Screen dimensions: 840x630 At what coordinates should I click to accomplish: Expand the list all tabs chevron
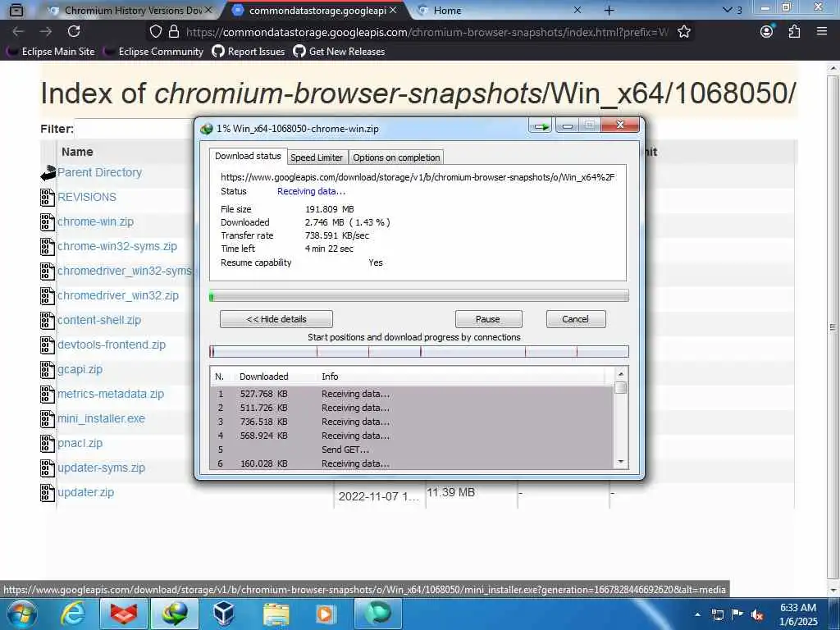pyautogui.click(x=727, y=10)
